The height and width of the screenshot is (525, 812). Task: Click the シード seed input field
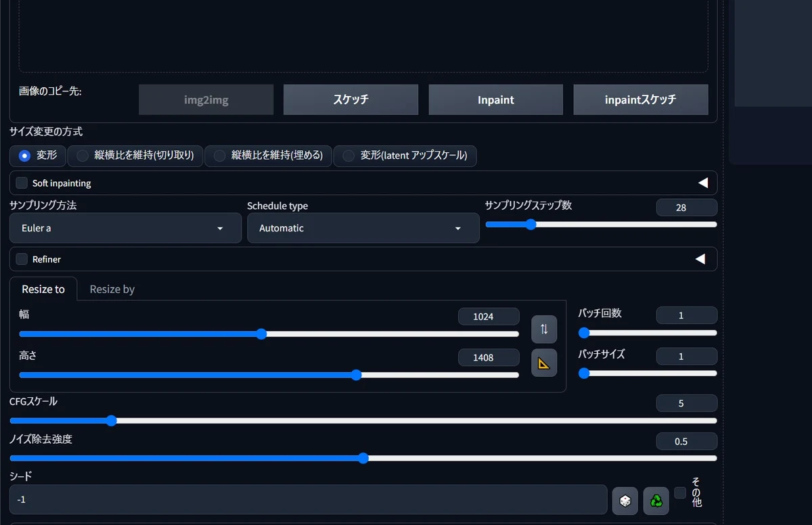point(309,499)
